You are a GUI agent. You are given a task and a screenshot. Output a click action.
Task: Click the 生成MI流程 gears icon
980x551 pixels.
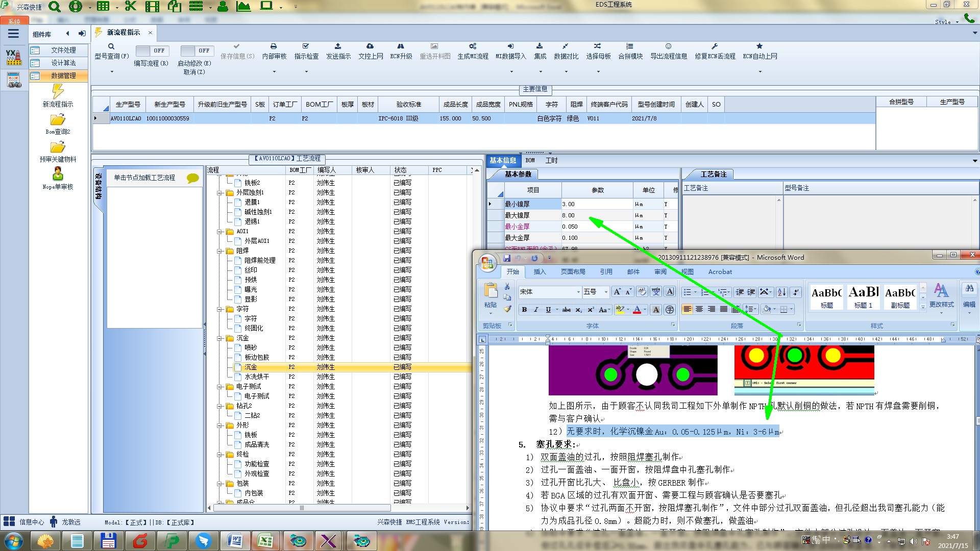[473, 46]
